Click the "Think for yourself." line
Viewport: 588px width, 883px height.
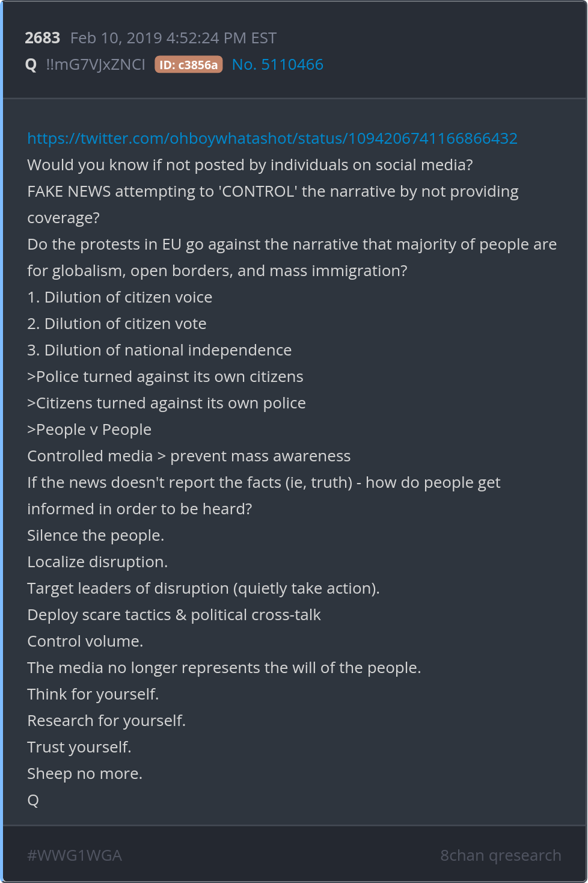point(93,694)
